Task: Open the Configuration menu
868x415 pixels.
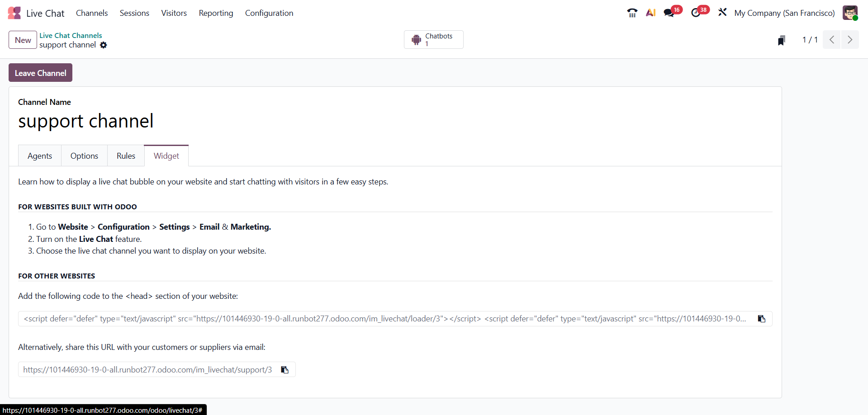Action: pyautogui.click(x=269, y=13)
